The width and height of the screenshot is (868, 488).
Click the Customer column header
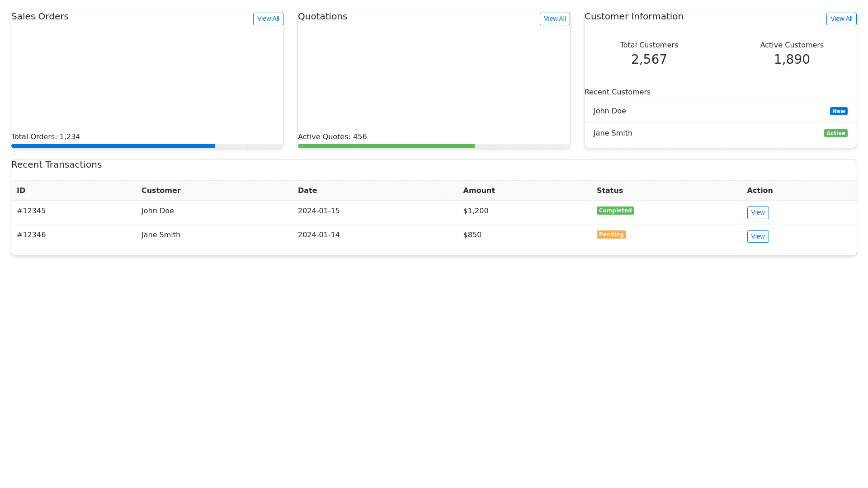[161, 191]
